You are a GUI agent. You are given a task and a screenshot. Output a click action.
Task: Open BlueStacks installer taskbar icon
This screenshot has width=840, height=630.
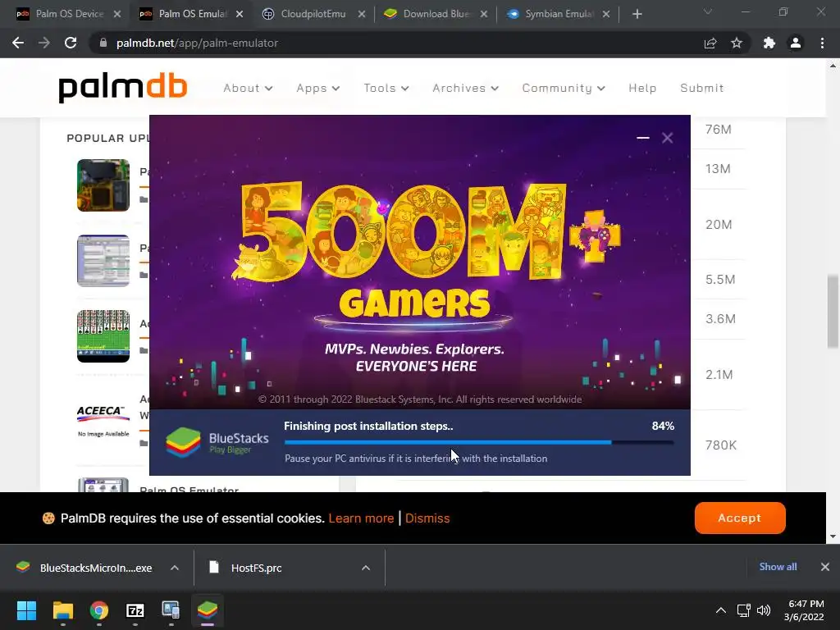208,610
